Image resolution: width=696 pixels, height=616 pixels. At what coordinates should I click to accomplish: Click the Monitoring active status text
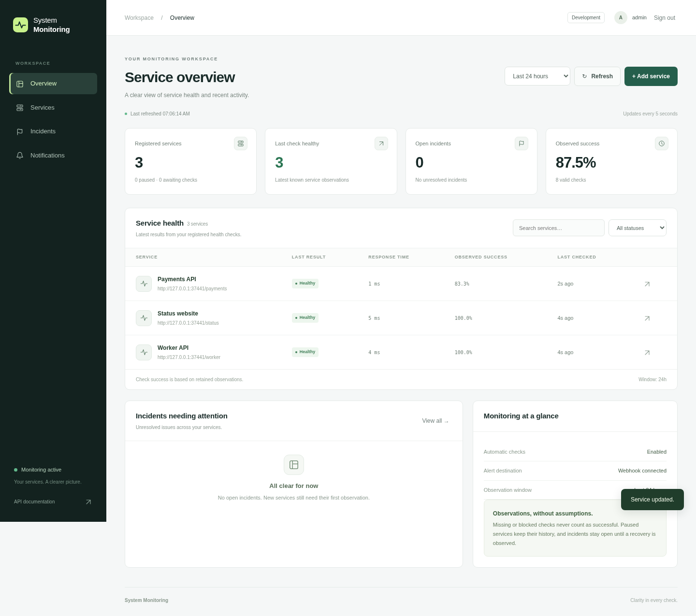[41, 470]
